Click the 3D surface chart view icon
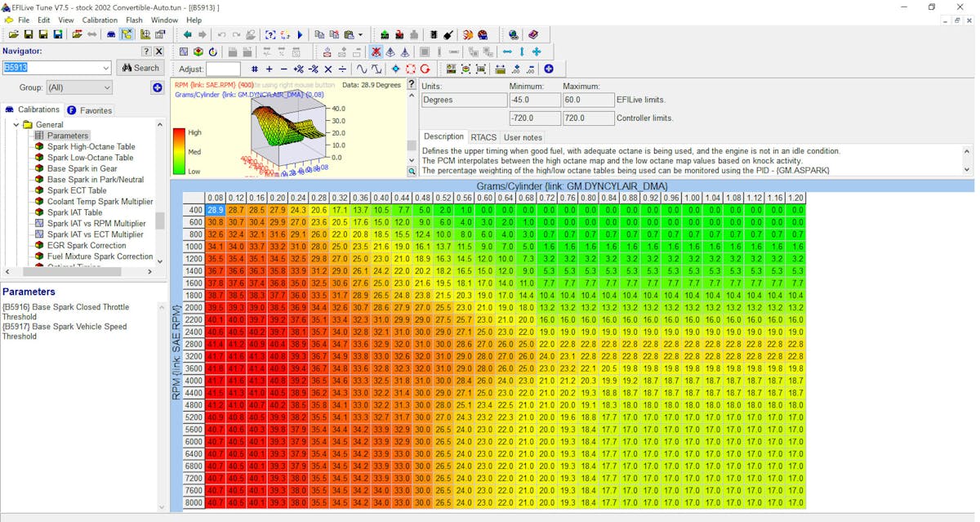 (198, 52)
